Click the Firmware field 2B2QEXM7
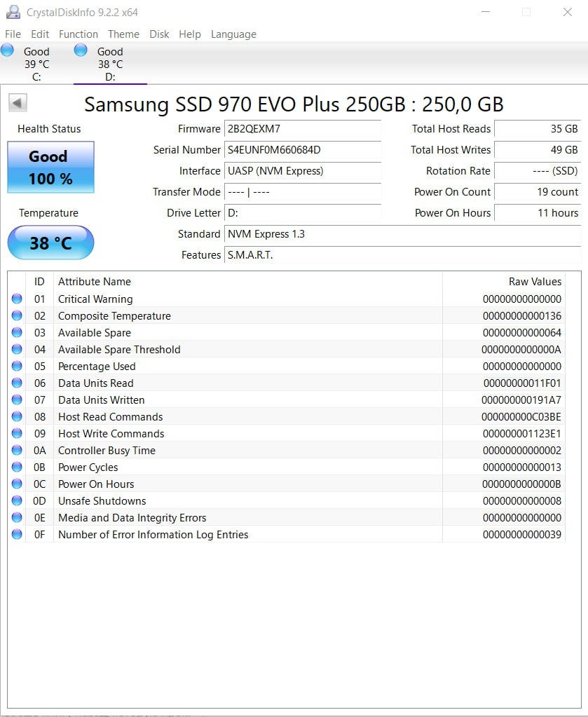The width and height of the screenshot is (588, 717). point(303,129)
